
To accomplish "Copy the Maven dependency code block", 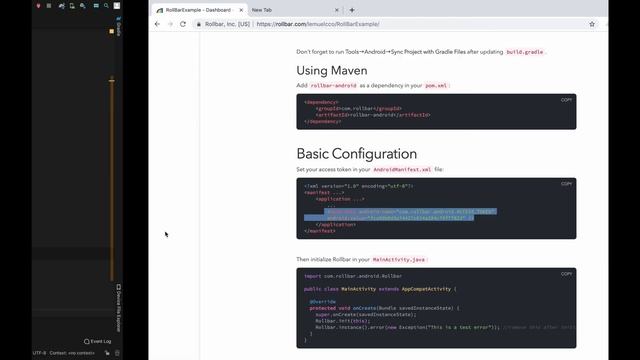I will (566, 100).
